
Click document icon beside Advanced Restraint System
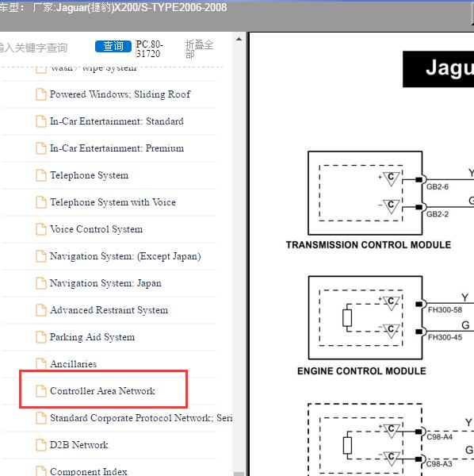coord(41,310)
